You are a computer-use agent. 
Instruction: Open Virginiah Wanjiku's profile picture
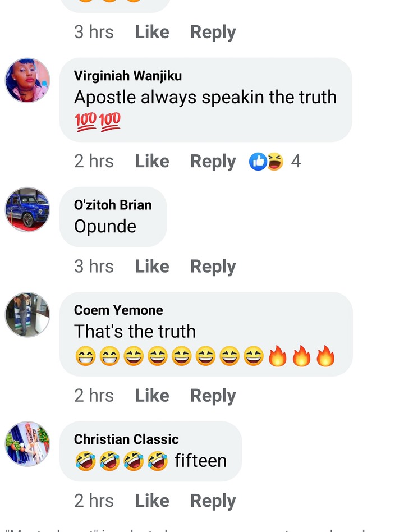click(x=27, y=80)
